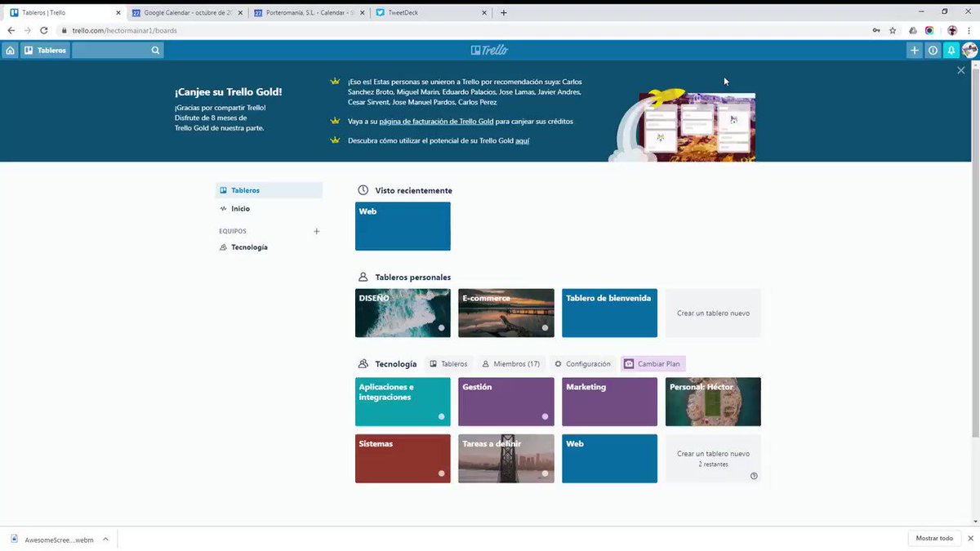This screenshot has height=551, width=980.
Task: Click the dot icon on E-commerce board
Action: (x=545, y=328)
